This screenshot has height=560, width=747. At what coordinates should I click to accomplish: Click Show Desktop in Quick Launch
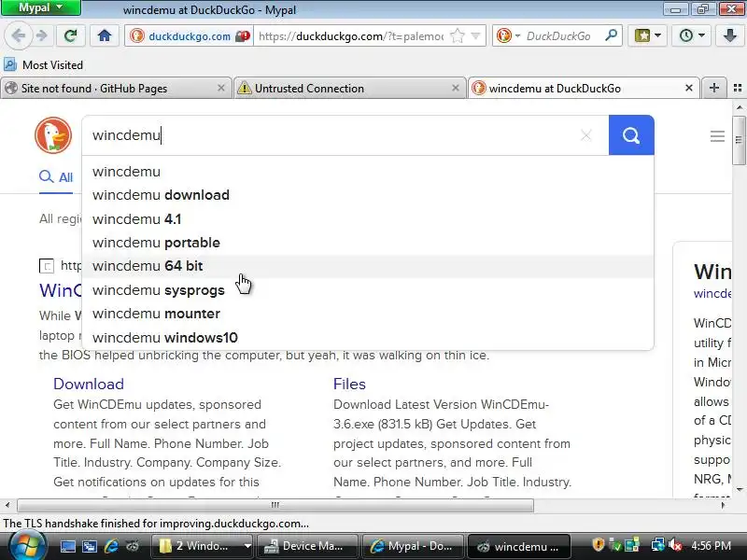pyautogui.click(x=67, y=546)
